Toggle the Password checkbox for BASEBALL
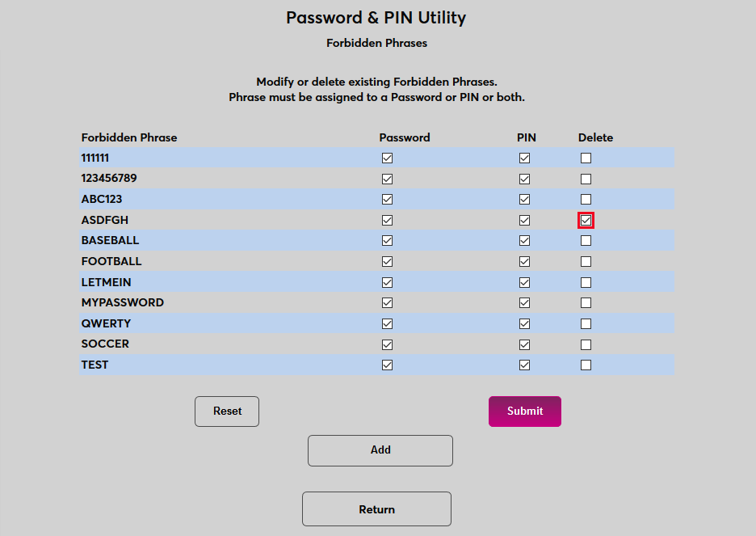 387,240
